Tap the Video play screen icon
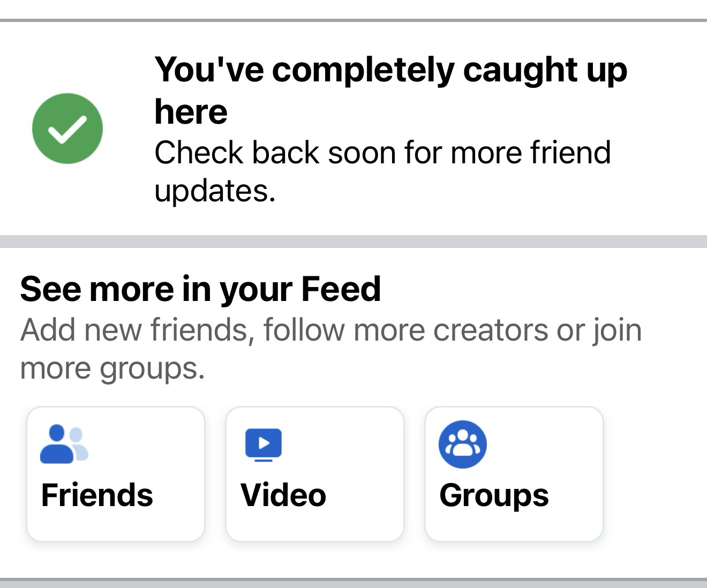707x588 pixels. (x=264, y=444)
